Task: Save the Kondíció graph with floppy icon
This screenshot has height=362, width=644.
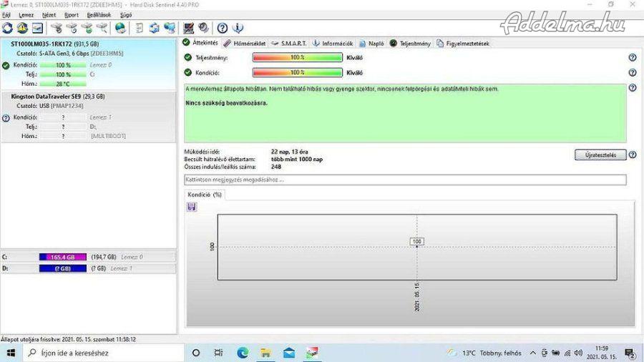Action: point(192,206)
